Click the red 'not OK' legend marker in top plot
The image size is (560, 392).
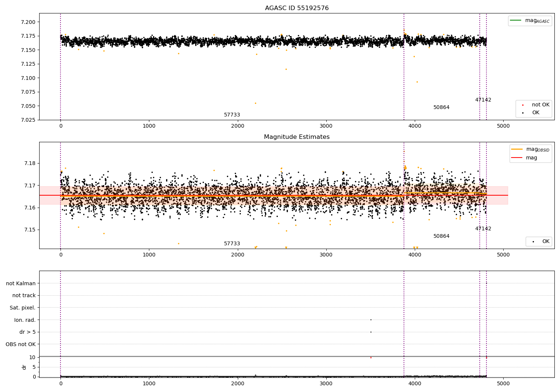pyautogui.click(x=523, y=105)
